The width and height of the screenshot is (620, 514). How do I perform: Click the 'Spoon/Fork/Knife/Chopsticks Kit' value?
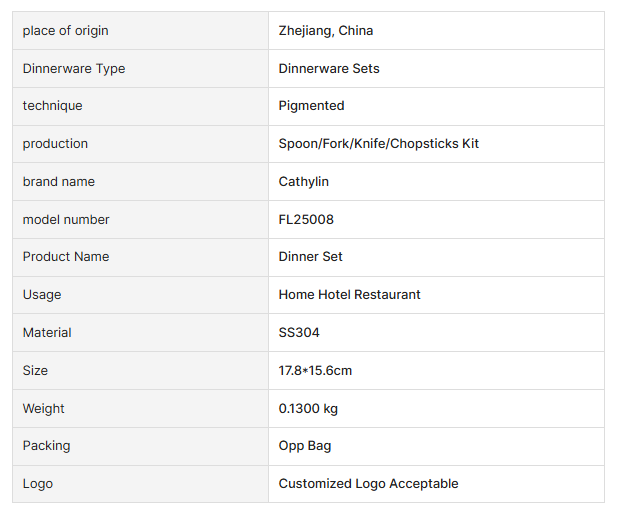(x=379, y=144)
